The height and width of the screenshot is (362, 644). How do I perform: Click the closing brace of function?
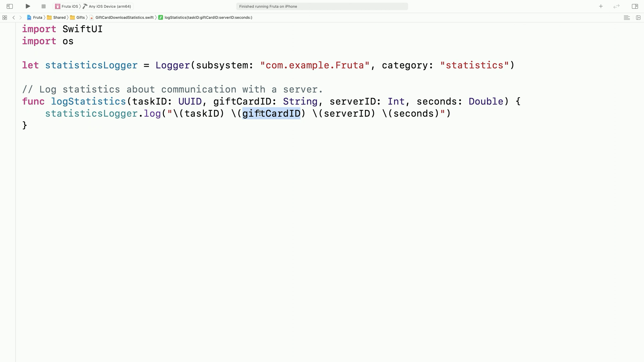pyautogui.click(x=24, y=126)
